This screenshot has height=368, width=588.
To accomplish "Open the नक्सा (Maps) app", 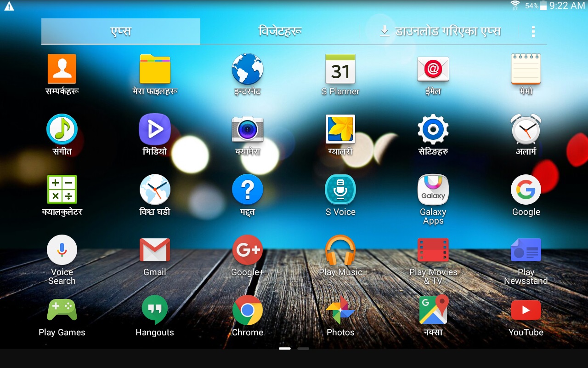I will 433,310.
